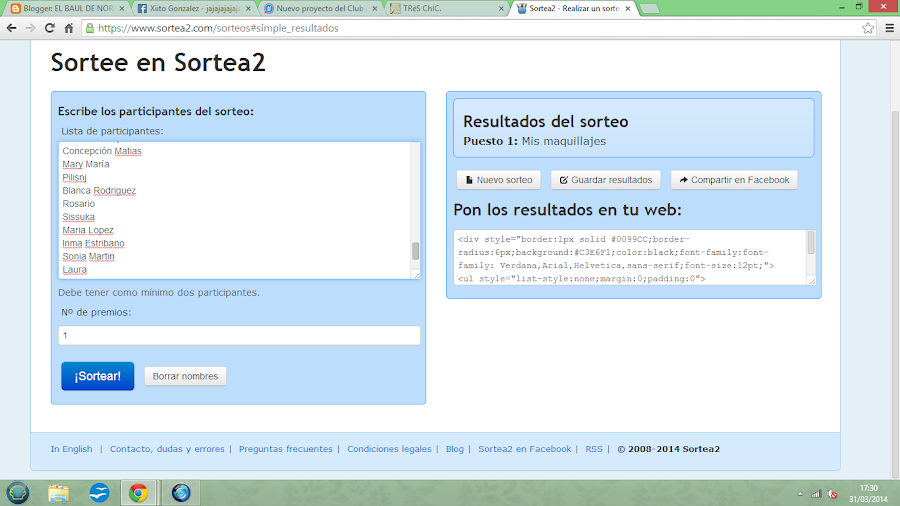This screenshot has width=900, height=506.
Task: Go back with the browser back arrow
Action: (11, 28)
